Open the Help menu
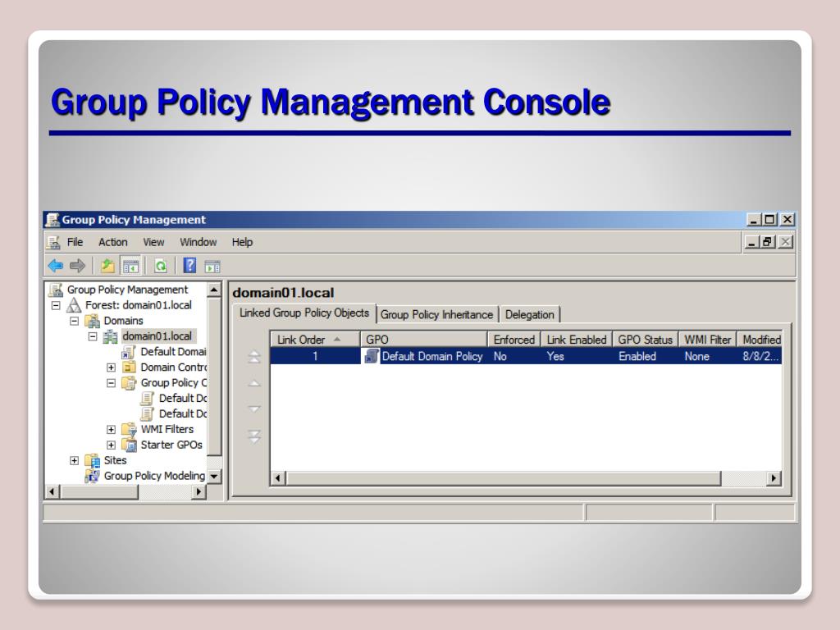 click(x=242, y=242)
